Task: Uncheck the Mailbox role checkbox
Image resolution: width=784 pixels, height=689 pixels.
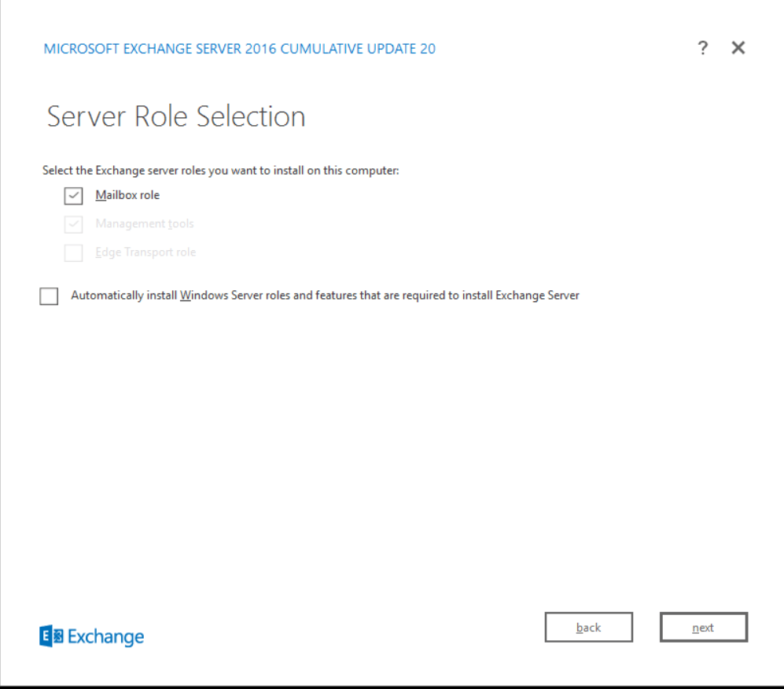Action: 73,195
